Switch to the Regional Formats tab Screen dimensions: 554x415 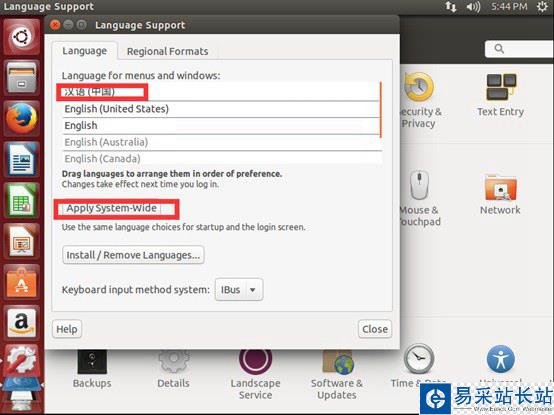pos(167,52)
